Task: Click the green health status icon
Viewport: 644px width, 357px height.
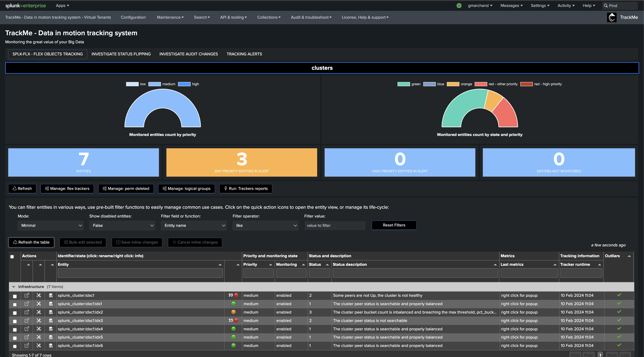Action: coord(459,5)
